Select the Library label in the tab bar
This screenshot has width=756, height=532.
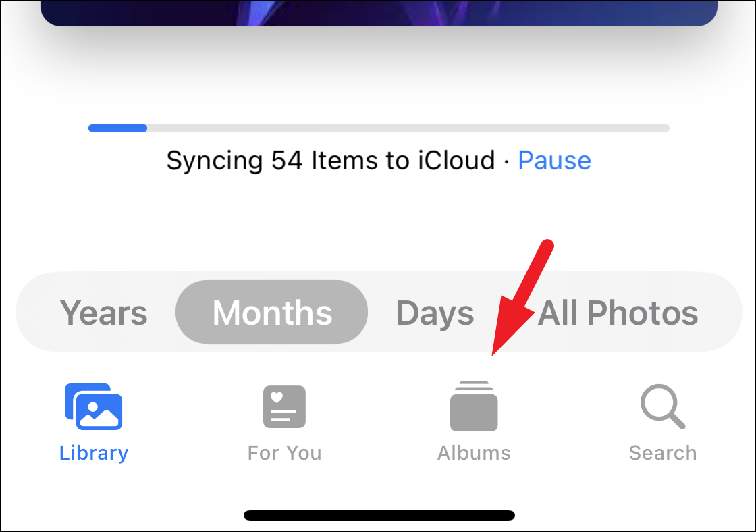(x=94, y=454)
